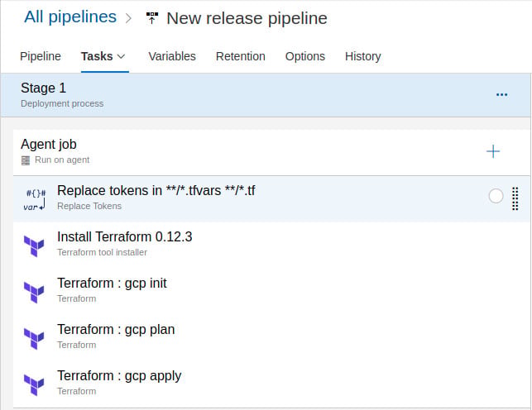Viewport: 532px width, 410px height.
Task: Select the Terraform : gcp plan task
Action: click(271, 337)
